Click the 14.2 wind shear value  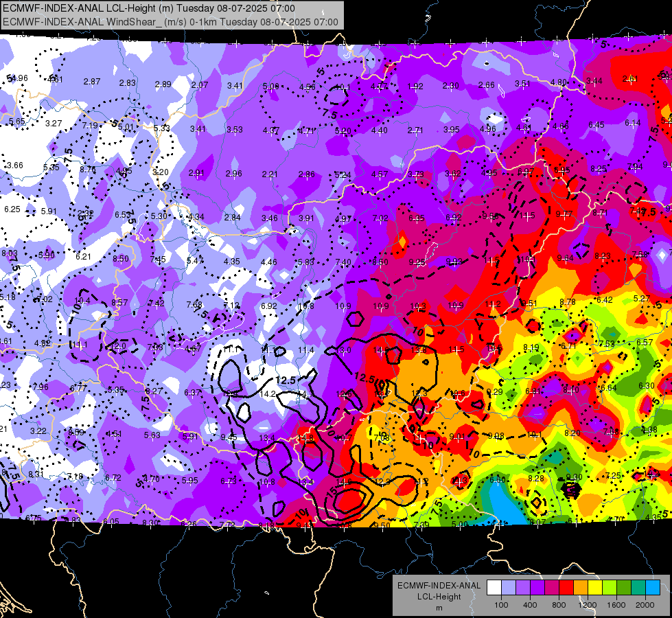pyautogui.click(x=268, y=393)
